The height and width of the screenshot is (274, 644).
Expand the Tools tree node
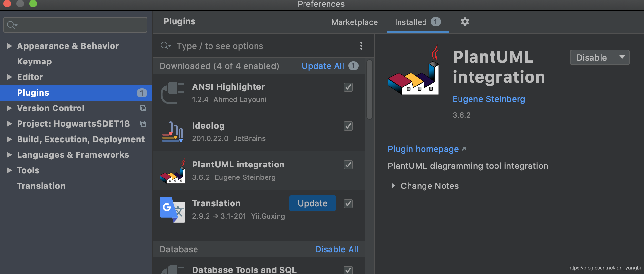coord(9,170)
